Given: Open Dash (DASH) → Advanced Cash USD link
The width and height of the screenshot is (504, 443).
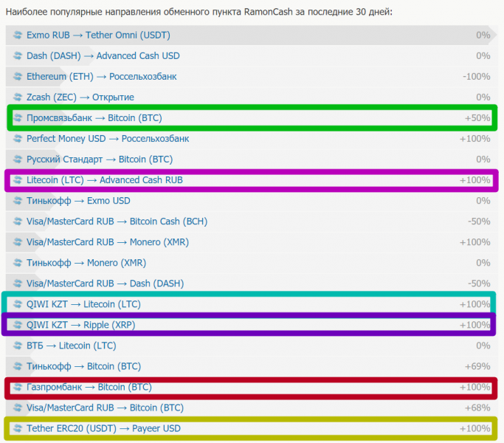Looking at the screenshot, I should [x=103, y=55].
